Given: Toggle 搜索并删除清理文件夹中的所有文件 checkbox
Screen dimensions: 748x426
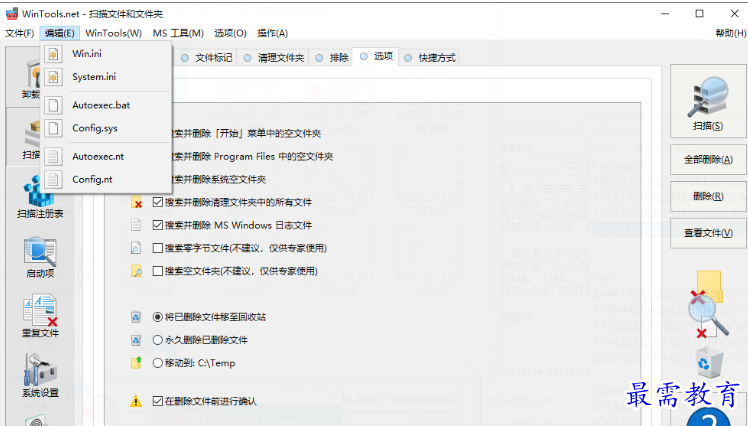Looking at the screenshot, I should (x=158, y=202).
